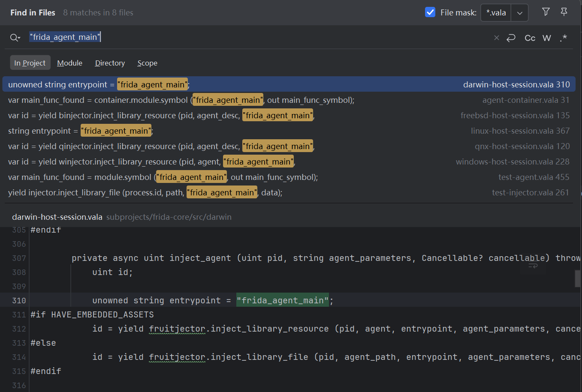Screen dimensions: 582x392
Task: Pin the Find in Files window
Action: pos(564,12)
